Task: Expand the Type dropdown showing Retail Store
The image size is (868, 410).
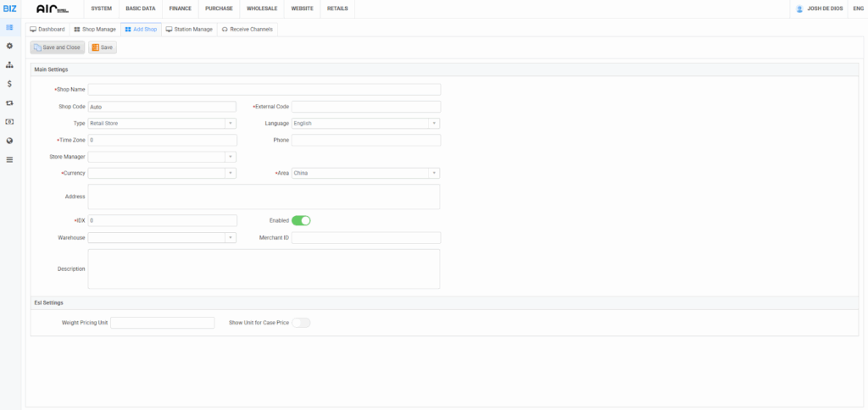Action: (162, 123)
